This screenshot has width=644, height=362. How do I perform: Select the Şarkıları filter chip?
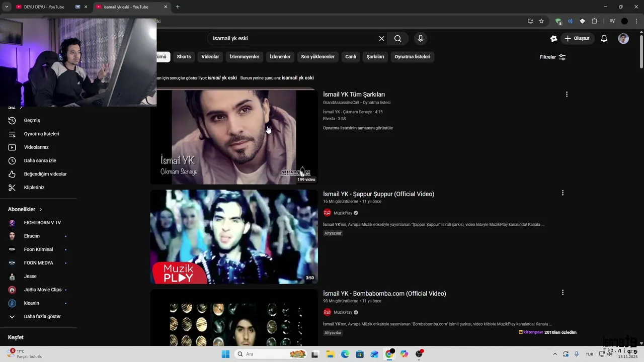(375, 57)
